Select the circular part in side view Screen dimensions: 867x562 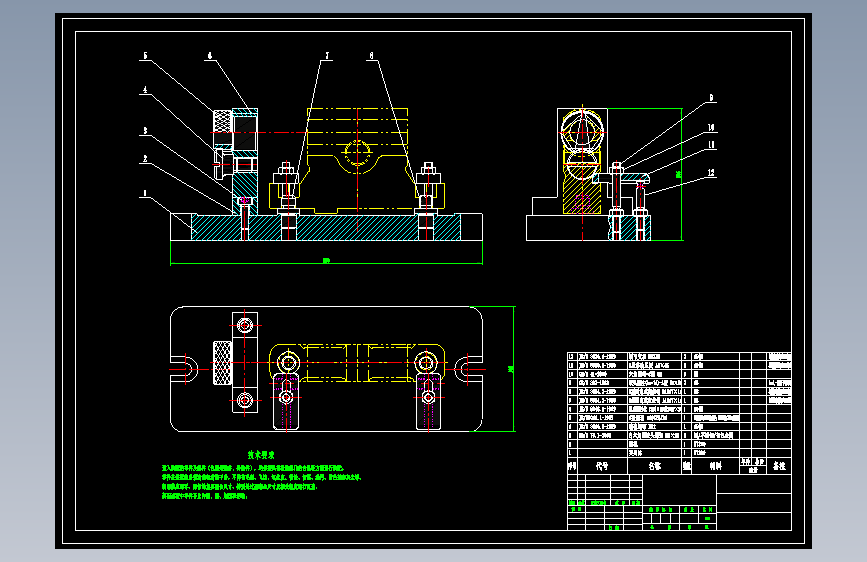[x=582, y=132]
